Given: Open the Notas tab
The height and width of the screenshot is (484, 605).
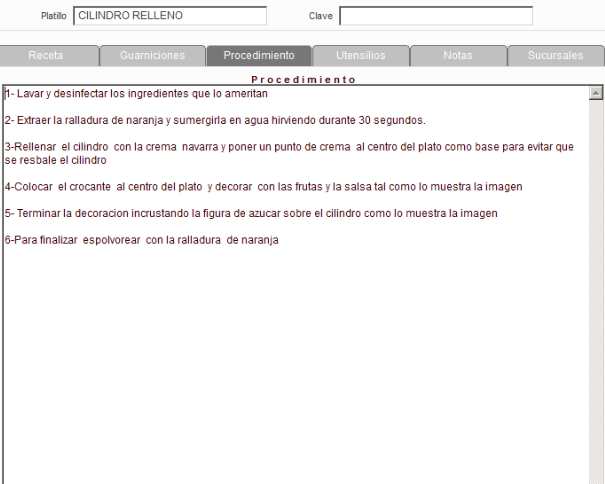Looking at the screenshot, I should point(457,55).
